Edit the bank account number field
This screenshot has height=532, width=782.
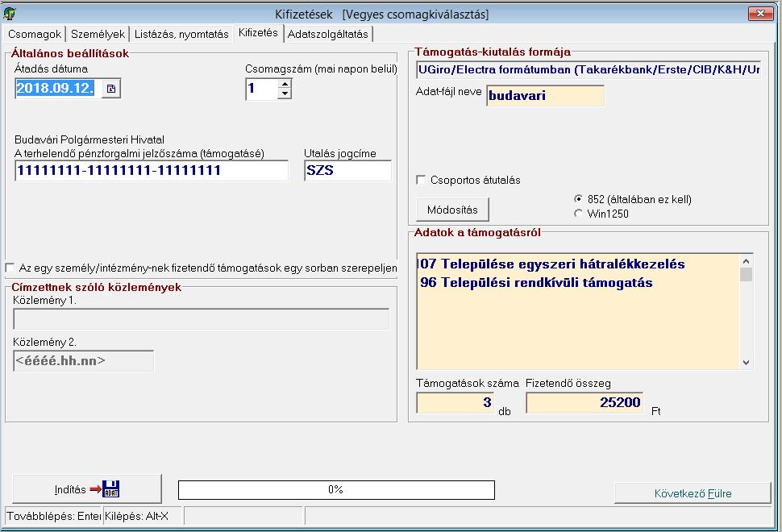click(x=152, y=171)
